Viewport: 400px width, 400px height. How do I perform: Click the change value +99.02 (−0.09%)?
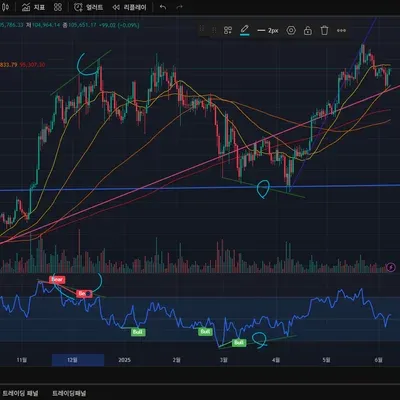click(x=119, y=25)
